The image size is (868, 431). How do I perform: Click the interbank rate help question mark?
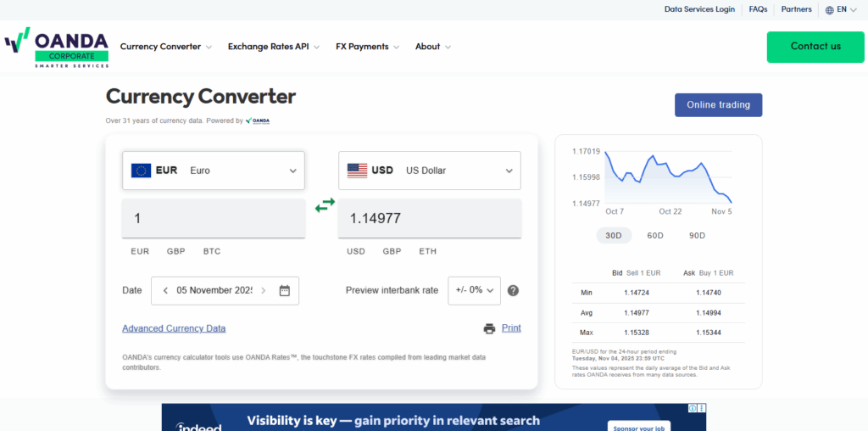[513, 290]
